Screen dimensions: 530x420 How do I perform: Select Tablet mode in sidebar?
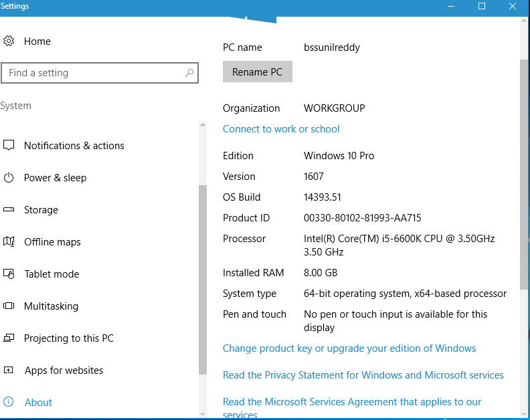(x=52, y=274)
